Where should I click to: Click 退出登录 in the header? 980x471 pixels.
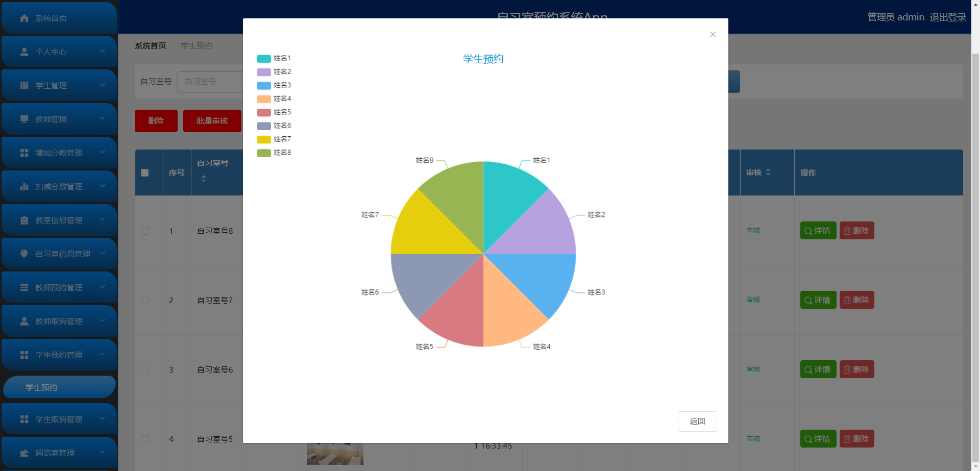click(x=948, y=17)
